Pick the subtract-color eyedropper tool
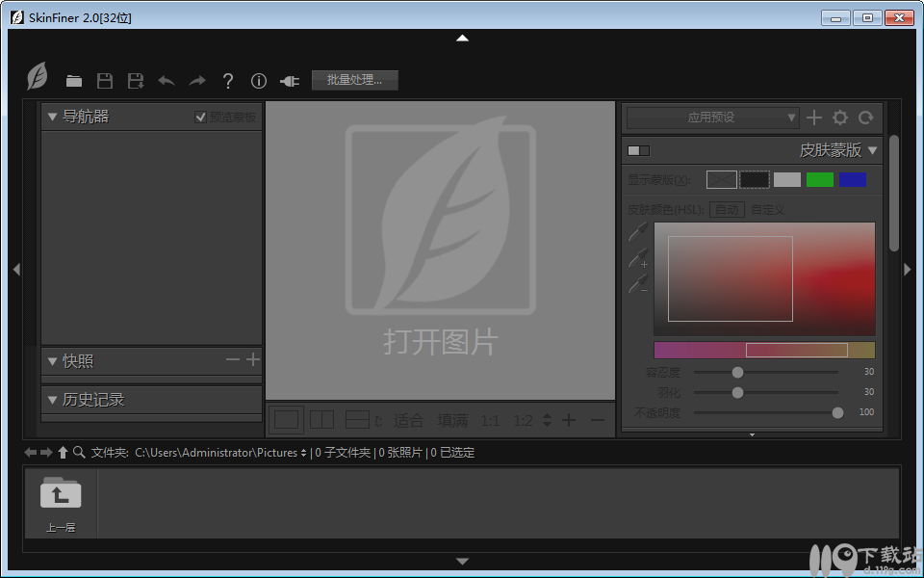924x578 pixels. coord(638,283)
